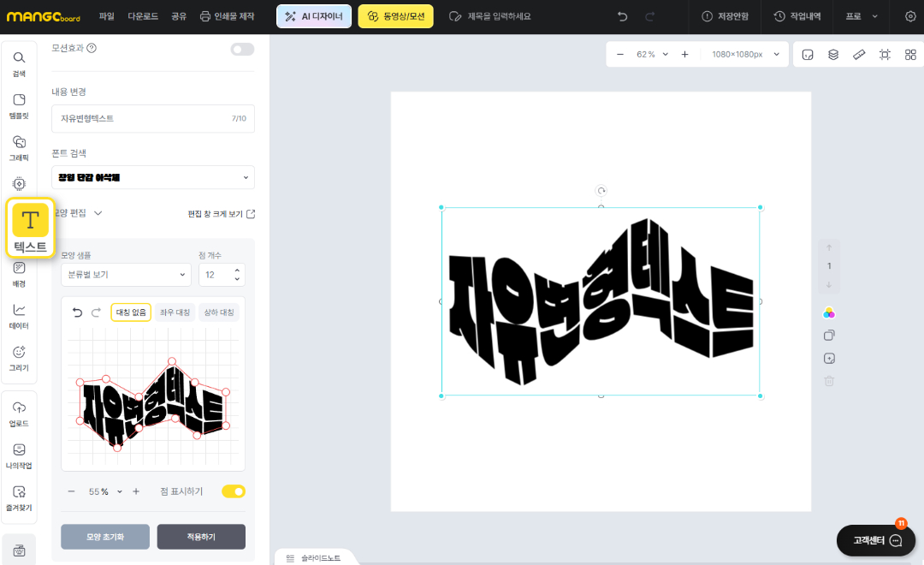Click the layers stack icon
The image size is (924, 565).
[x=832, y=55]
